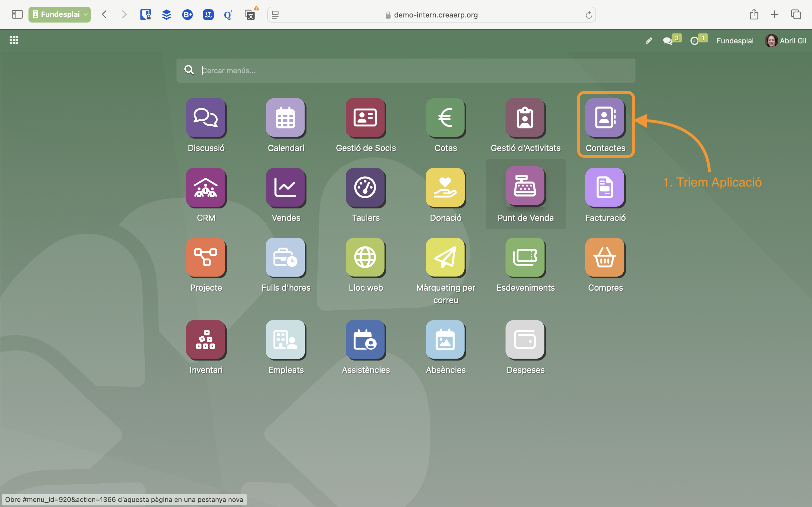Open activities clock menu with badge 1

pos(694,41)
